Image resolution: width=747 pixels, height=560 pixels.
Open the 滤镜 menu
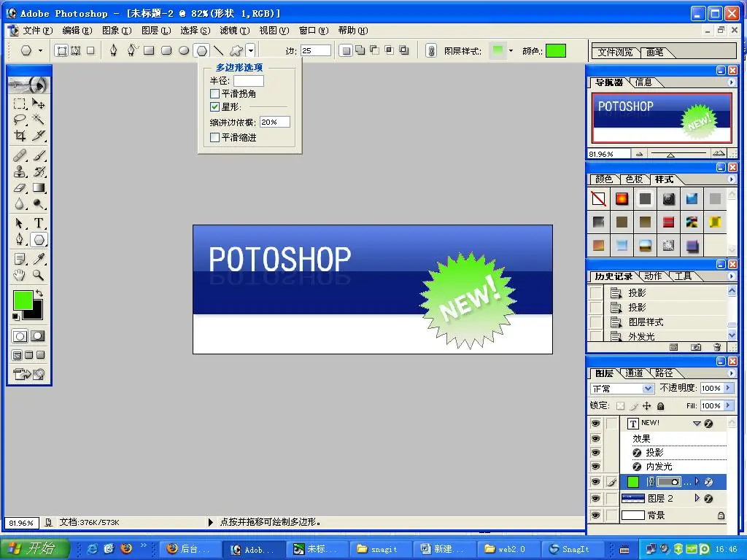pyautogui.click(x=234, y=31)
